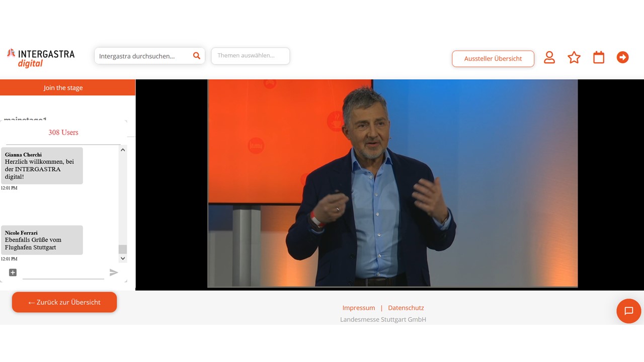Open the 'Themen auswählen...' dropdown

[251, 56]
